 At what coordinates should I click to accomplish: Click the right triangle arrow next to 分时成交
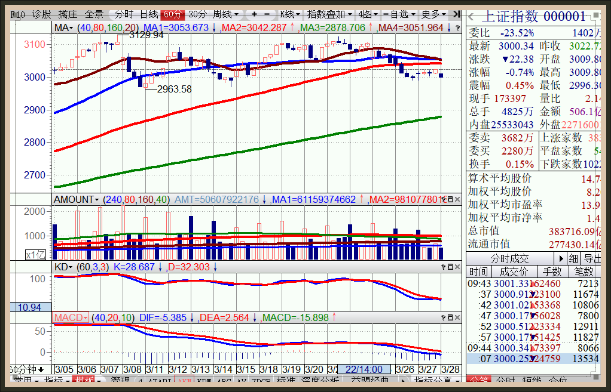point(561,258)
